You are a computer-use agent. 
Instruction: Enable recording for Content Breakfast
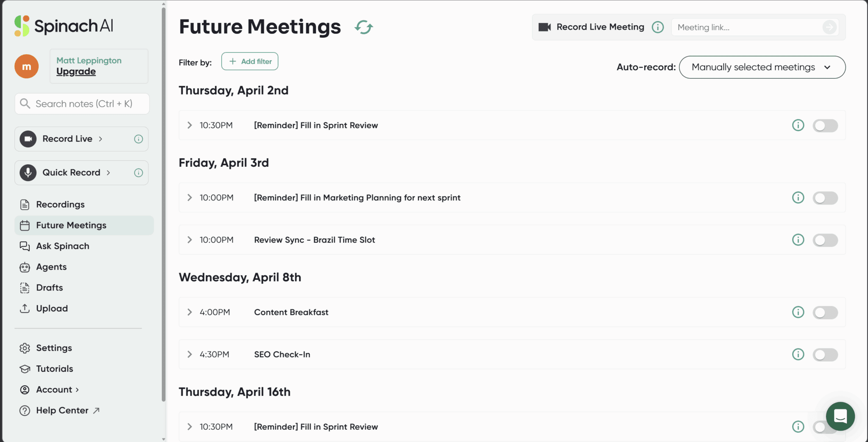(825, 312)
